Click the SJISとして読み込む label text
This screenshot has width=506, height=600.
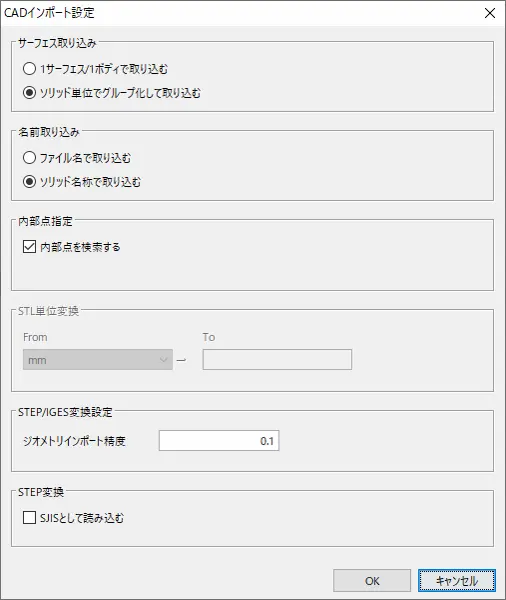(82, 518)
